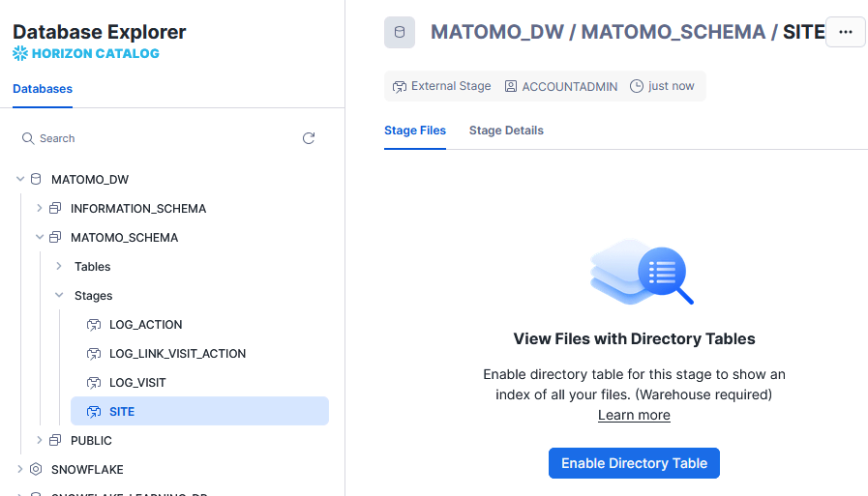This screenshot has height=496, width=868.
Task: Select the Stage Files tab
Action: 415,131
